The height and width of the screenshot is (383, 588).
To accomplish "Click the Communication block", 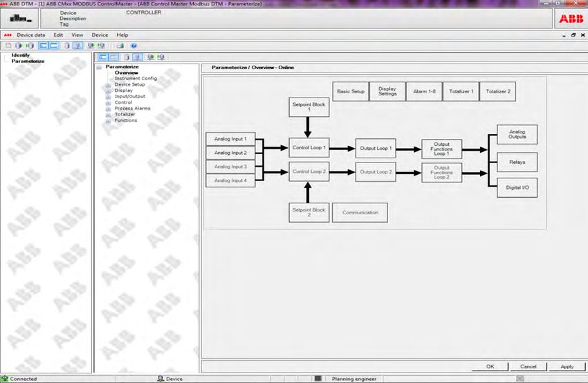I will tap(360, 212).
